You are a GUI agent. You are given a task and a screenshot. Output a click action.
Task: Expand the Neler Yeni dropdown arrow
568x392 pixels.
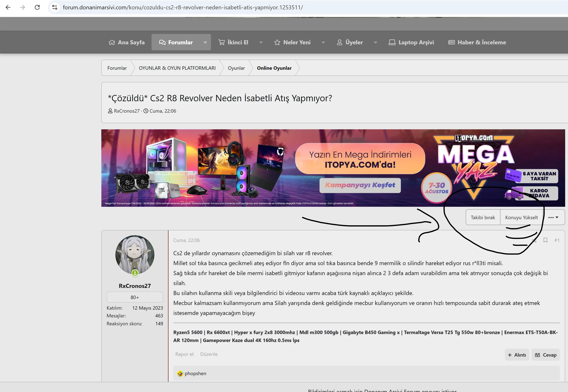323,42
